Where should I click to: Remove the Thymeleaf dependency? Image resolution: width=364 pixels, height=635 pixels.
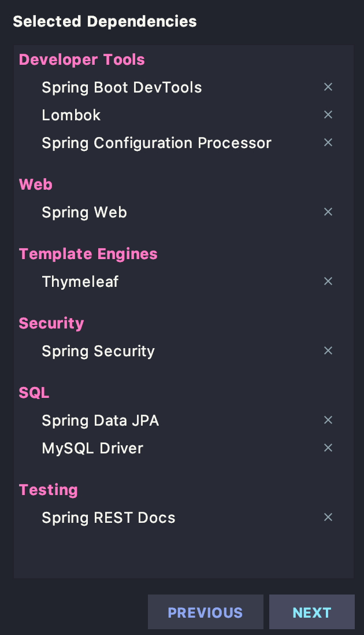[328, 281]
